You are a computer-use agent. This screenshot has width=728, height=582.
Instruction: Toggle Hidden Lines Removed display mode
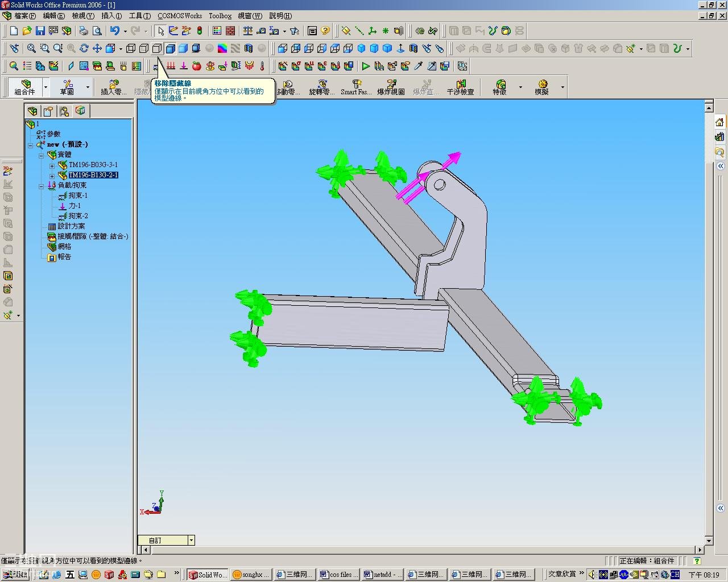(x=157, y=48)
